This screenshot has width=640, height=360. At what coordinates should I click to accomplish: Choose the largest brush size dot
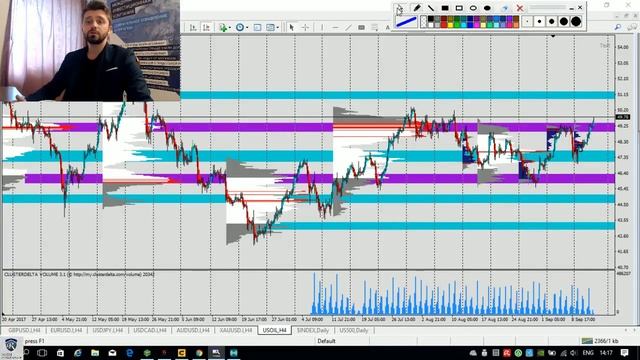pyautogui.click(x=576, y=22)
